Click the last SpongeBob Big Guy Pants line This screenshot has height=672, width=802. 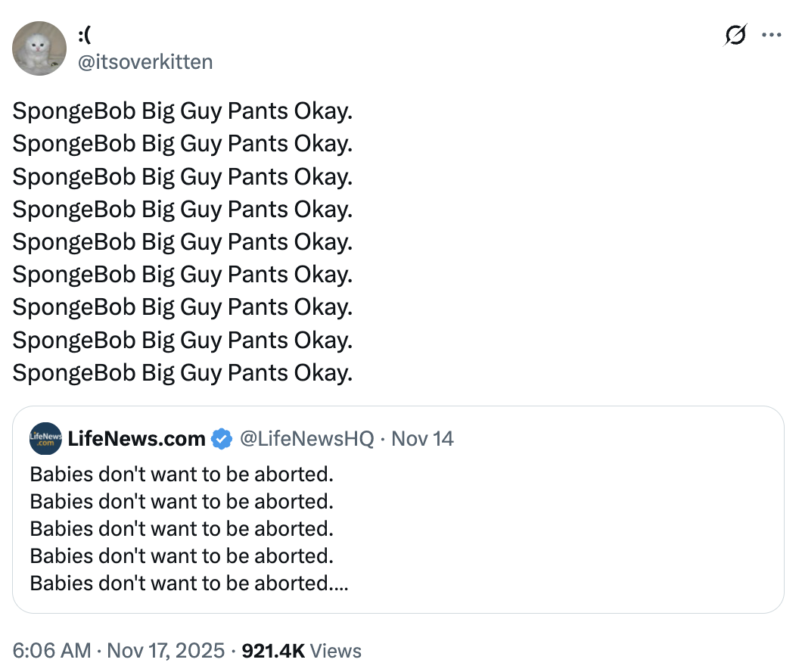click(x=182, y=372)
